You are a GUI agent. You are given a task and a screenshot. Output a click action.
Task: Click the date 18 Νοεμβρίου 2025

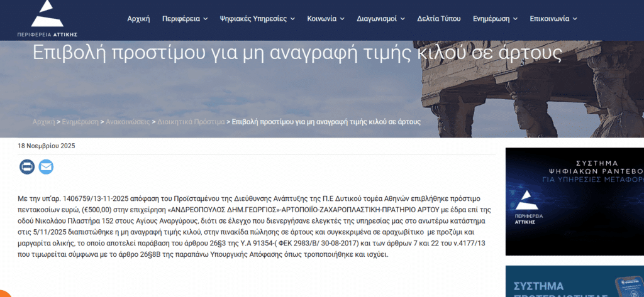[47, 146]
